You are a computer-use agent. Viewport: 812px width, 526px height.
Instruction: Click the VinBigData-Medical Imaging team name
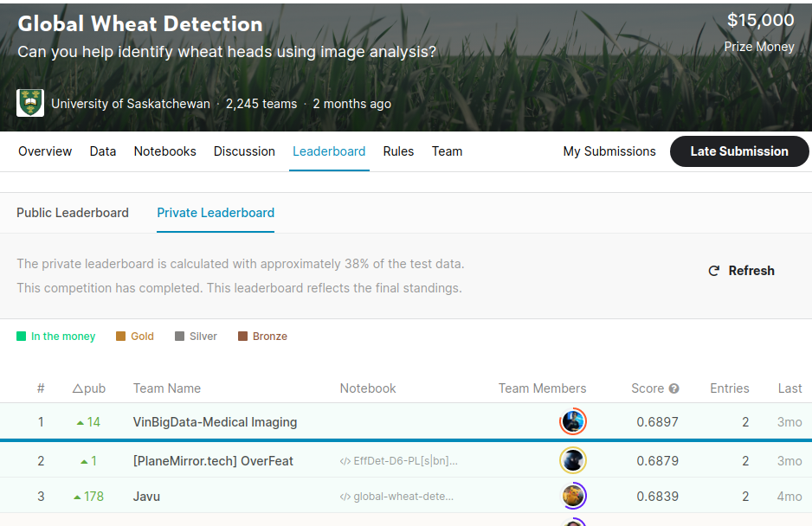point(215,422)
